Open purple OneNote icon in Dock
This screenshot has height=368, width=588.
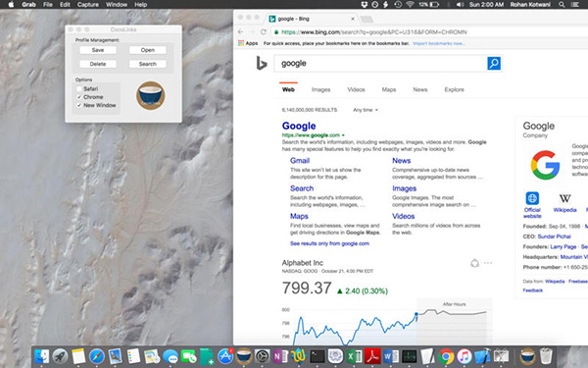coord(280,356)
